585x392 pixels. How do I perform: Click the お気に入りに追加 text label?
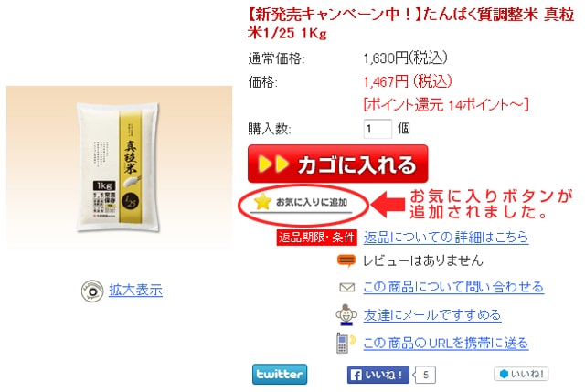[x=312, y=202]
